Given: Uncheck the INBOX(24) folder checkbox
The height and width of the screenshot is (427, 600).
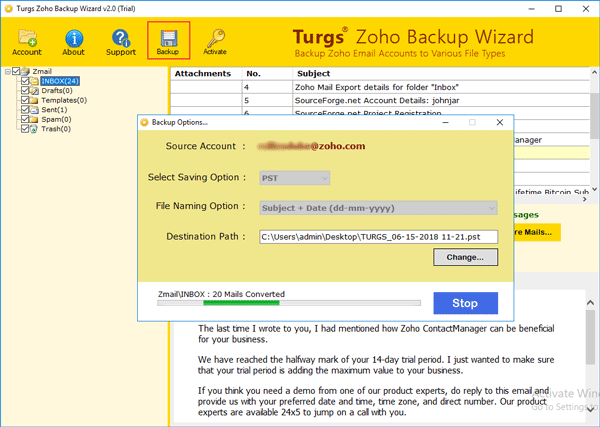Looking at the screenshot, I should tap(25, 81).
